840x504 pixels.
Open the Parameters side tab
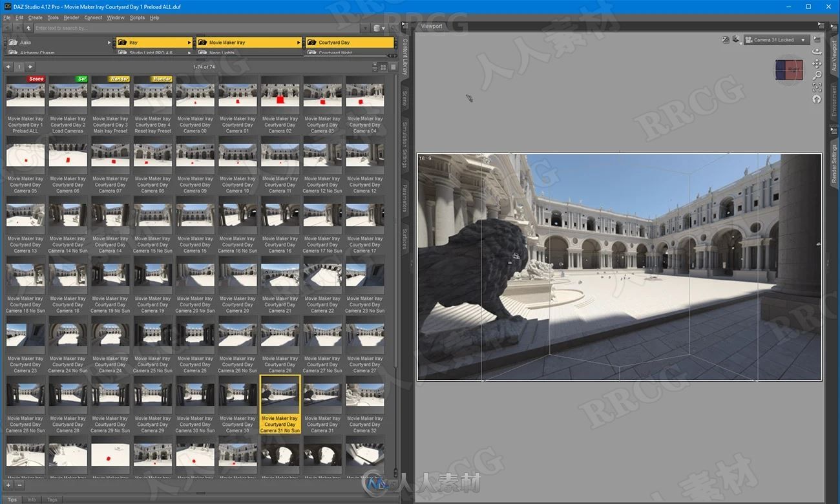pos(405,198)
